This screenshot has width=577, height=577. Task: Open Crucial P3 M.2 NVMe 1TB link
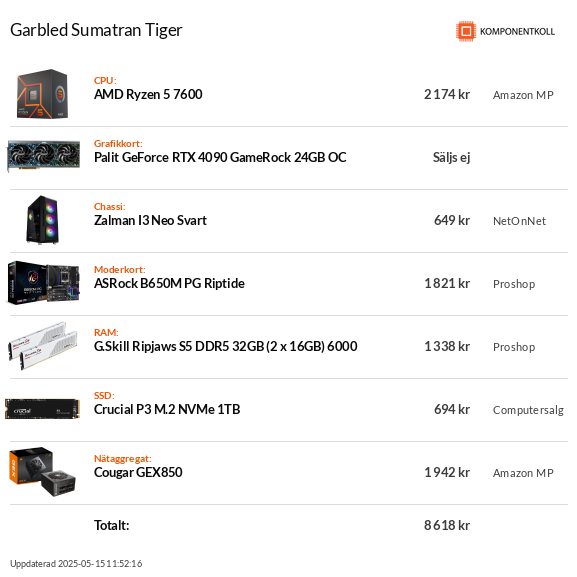(x=167, y=409)
